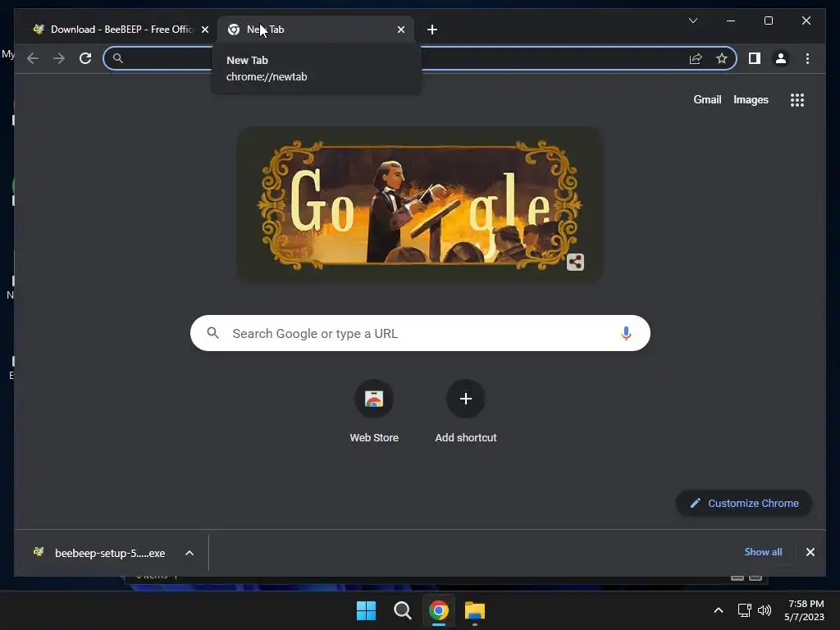Image resolution: width=840 pixels, height=630 pixels.
Task: Open the Chrome three-dot menu
Action: pyautogui.click(x=807, y=58)
